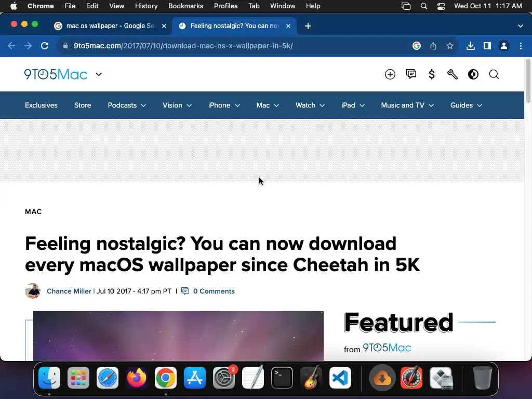Image resolution: width=532 pixels, height=399 pixels.
Task: Open Launchpad from the Dock
Action: coord(78,378)
